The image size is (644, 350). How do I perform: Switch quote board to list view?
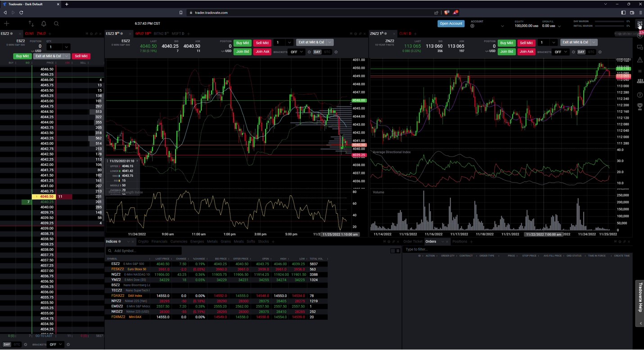pos(397,251)
